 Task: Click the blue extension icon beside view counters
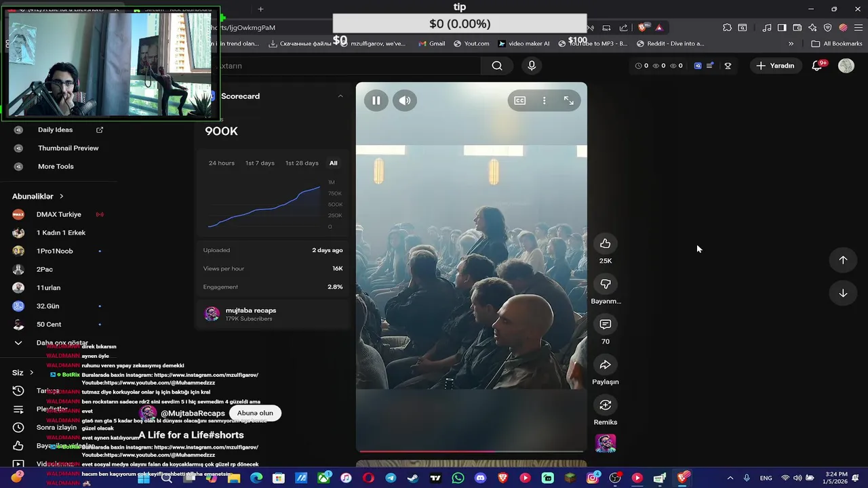click(x=698, y=66)
